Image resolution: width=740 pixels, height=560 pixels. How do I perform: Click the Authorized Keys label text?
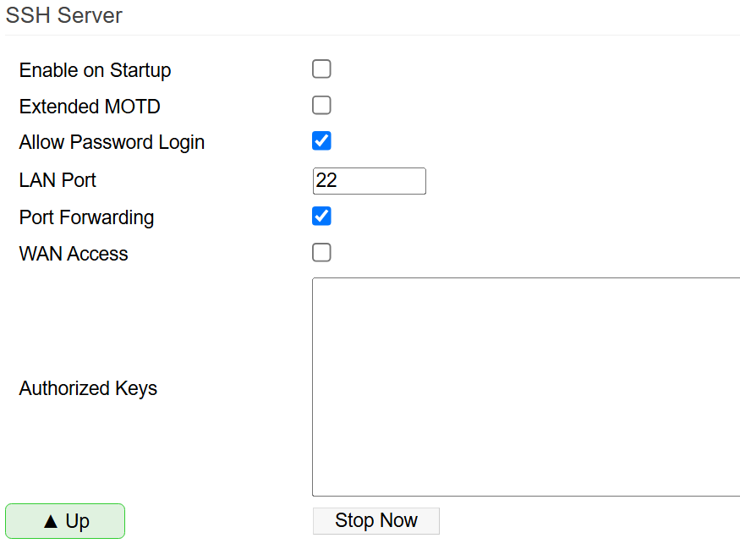[88, 388]
